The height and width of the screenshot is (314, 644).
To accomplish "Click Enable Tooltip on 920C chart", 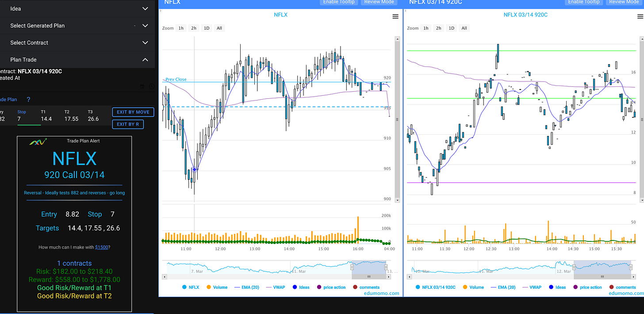I will [x=584, y=2].
